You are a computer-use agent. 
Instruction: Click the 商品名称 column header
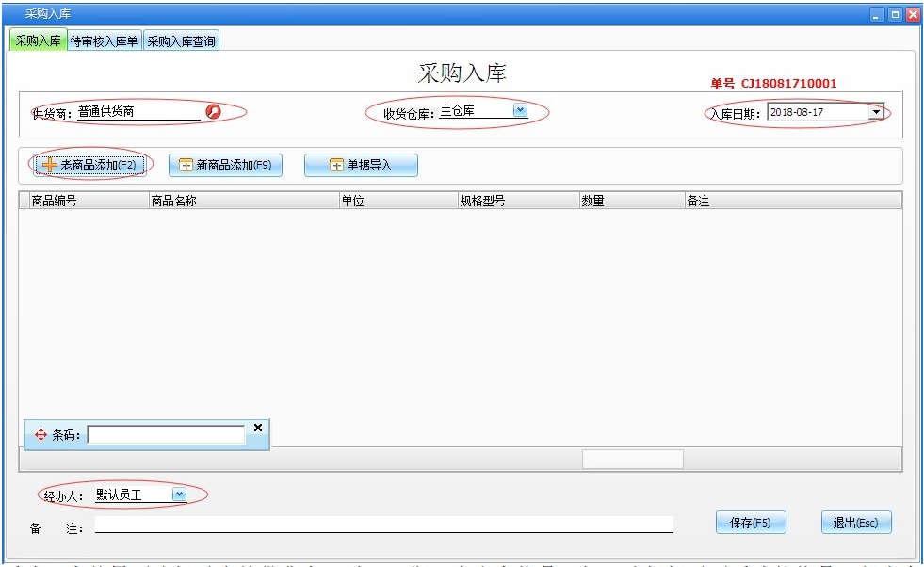pyautogui.click(x=244, y=201)
